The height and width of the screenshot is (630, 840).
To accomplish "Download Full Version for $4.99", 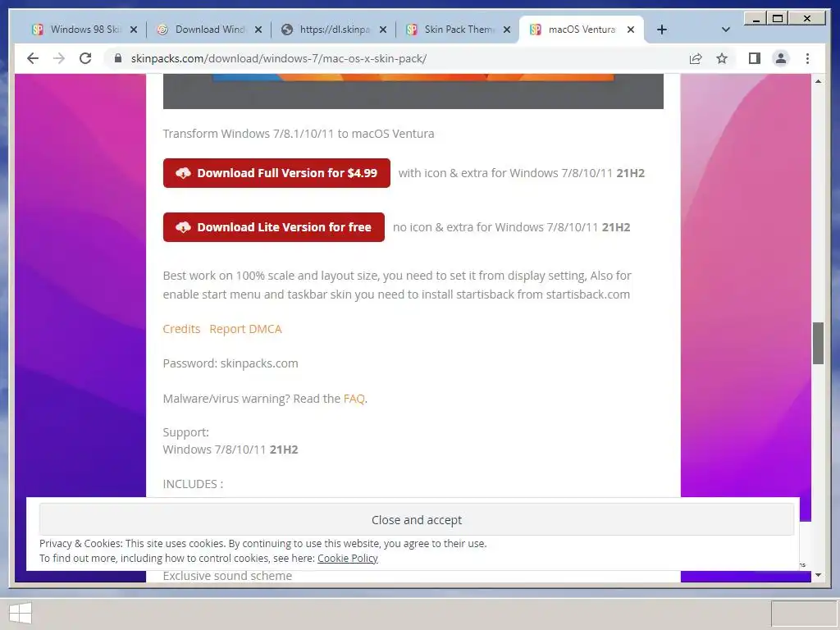I will 276,173.
